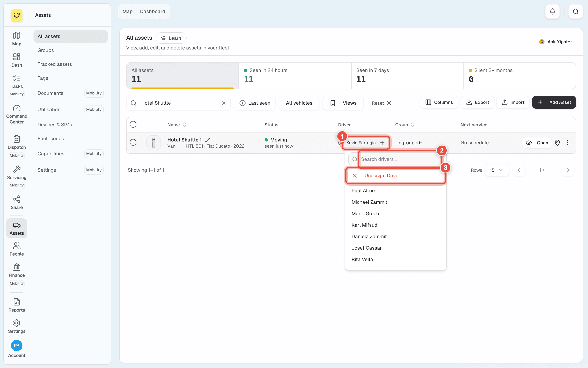The width and height of the screenshot is (588, 368).
Task: Tick the select-all checkbox in table header
Action: pyautogui.click(x=133, y=124)
